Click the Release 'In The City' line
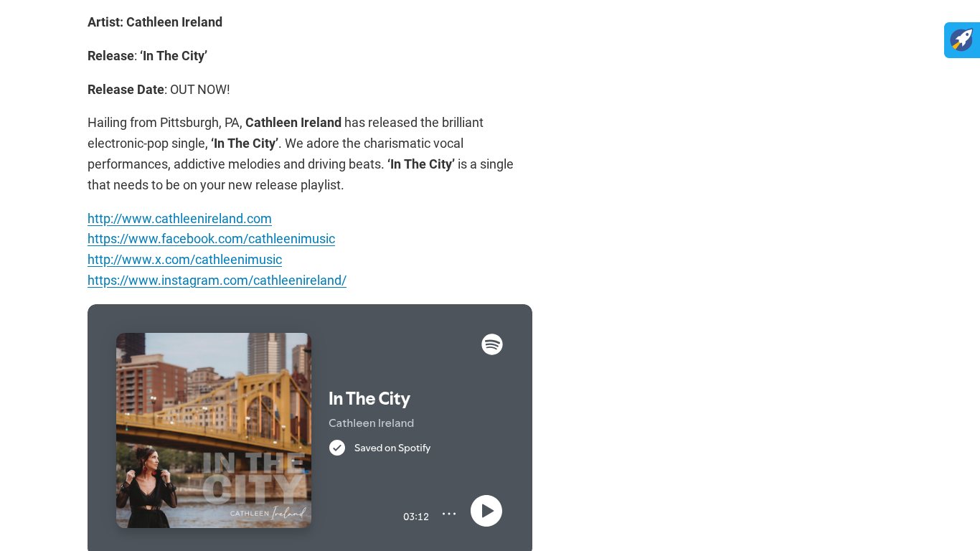Screen dimensions: 980x551 pyautogui.click(x=147, y=56)
